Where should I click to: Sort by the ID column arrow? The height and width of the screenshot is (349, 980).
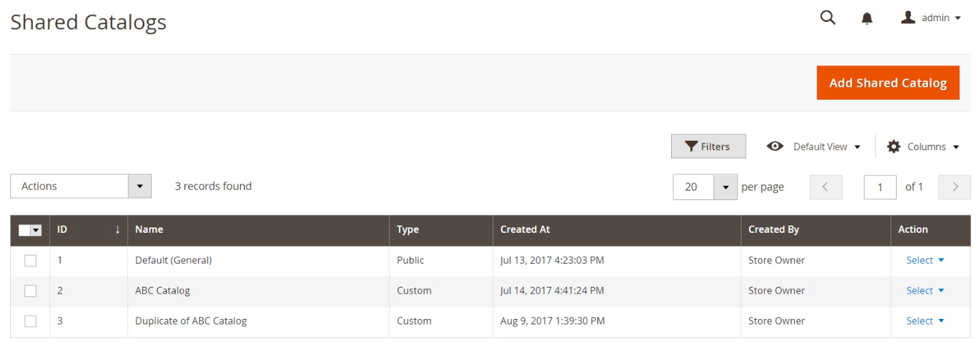coord(118,229)
